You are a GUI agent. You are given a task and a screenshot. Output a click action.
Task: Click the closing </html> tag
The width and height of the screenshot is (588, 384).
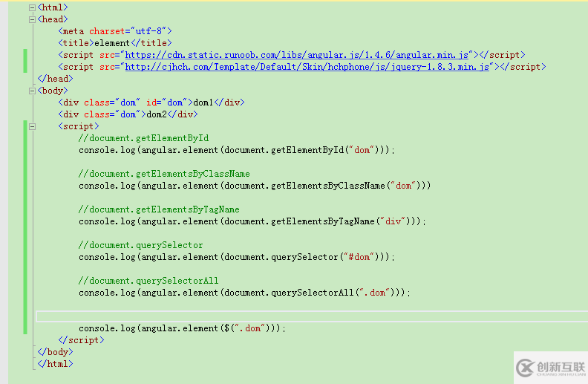[x=55, y=364]
